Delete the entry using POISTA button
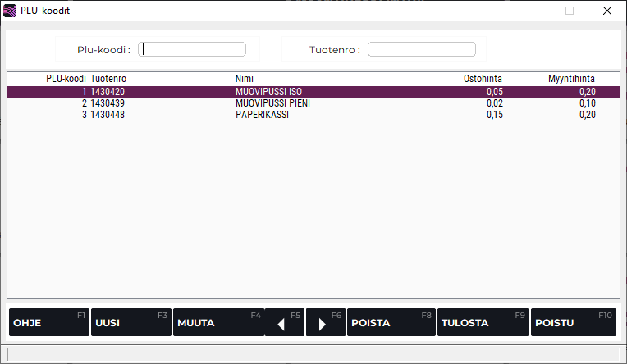Viewport: 627px width, 364px height. [x=391, y=322]
